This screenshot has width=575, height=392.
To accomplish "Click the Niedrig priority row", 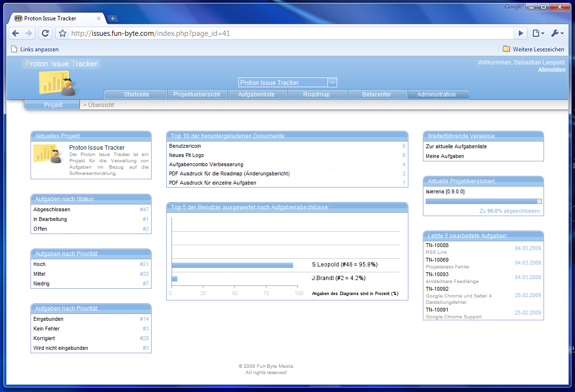I will tap(91, 283).
